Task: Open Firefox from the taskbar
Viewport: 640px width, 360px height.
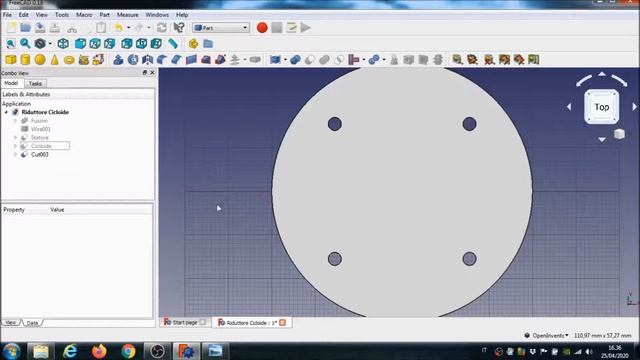Action: point(99,351)
